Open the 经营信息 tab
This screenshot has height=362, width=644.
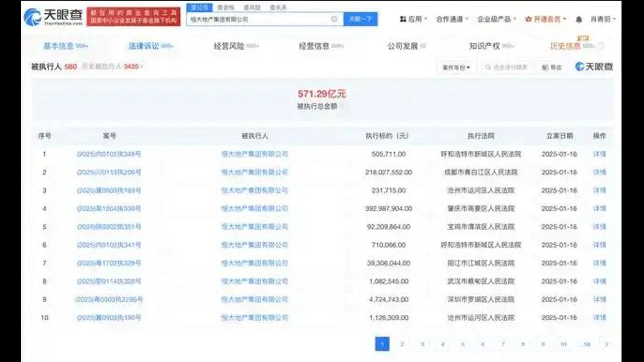pyautogui.click(x=321, y=46)
